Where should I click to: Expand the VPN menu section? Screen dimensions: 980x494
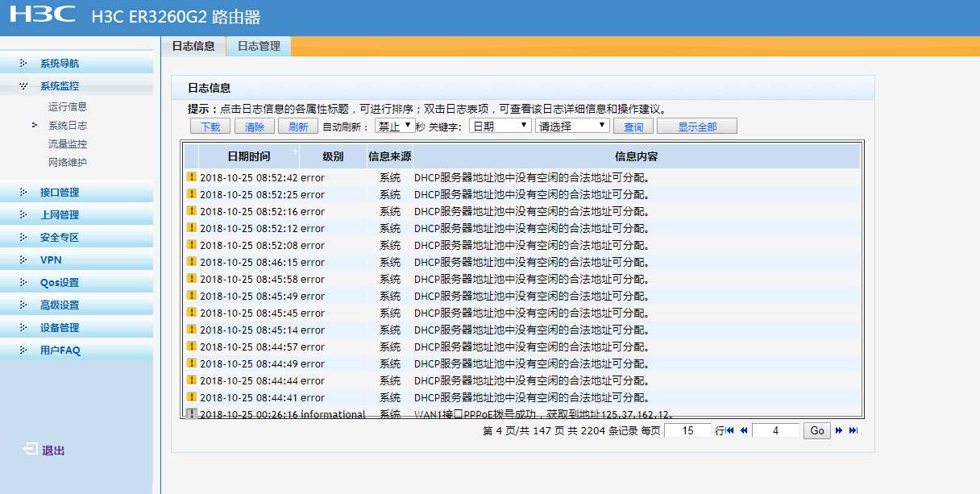[x=51, y=260]
